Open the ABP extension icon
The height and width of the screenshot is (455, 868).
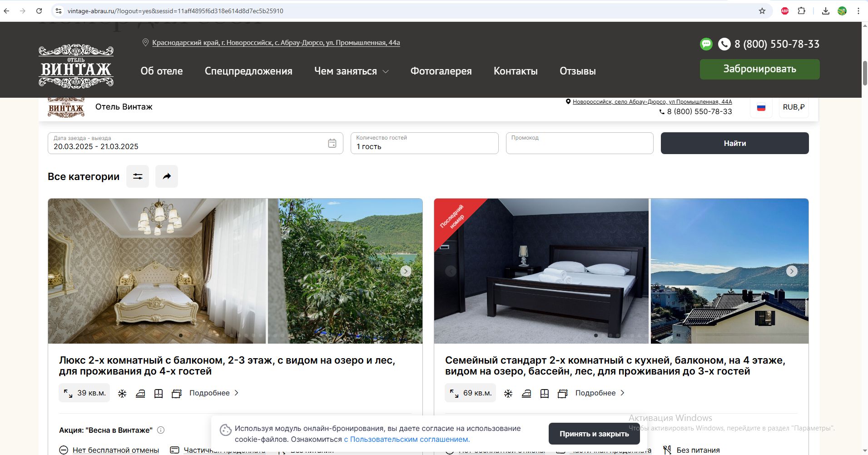tap(784, 11)
